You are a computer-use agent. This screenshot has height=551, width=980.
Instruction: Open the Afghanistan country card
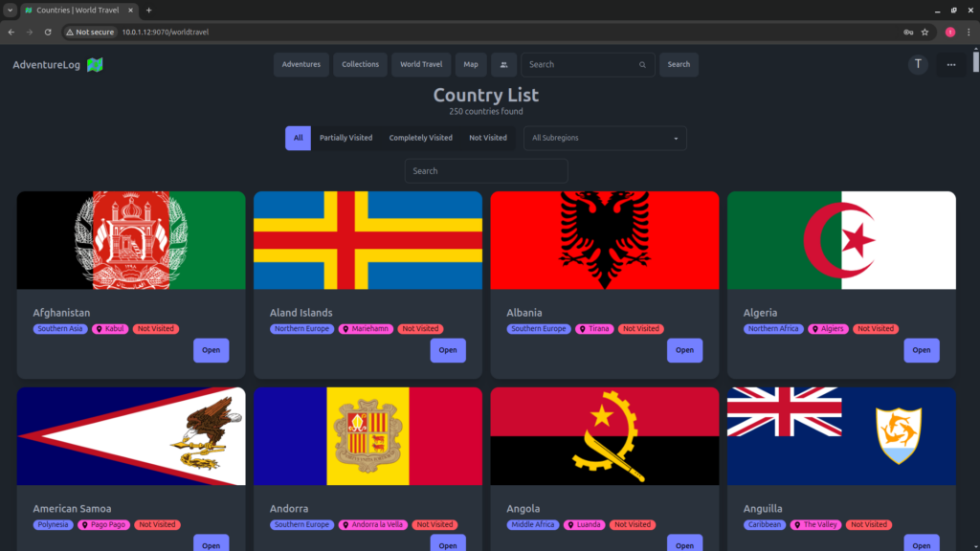212,350
